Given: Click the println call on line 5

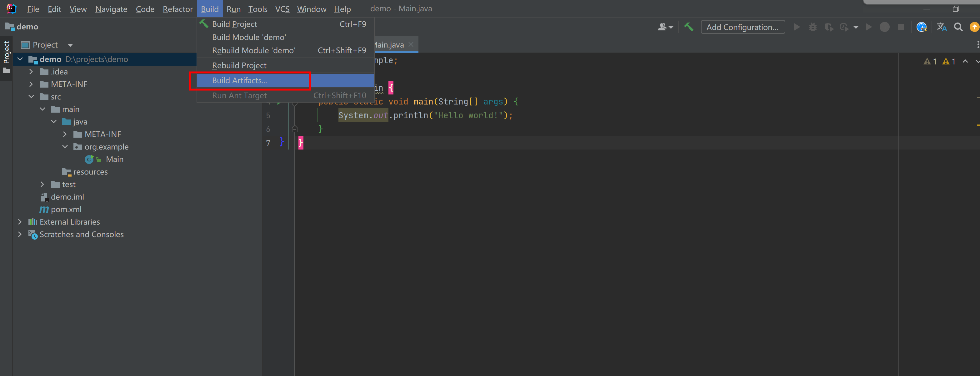Looking at the screenshot, I should pos(411,115).
